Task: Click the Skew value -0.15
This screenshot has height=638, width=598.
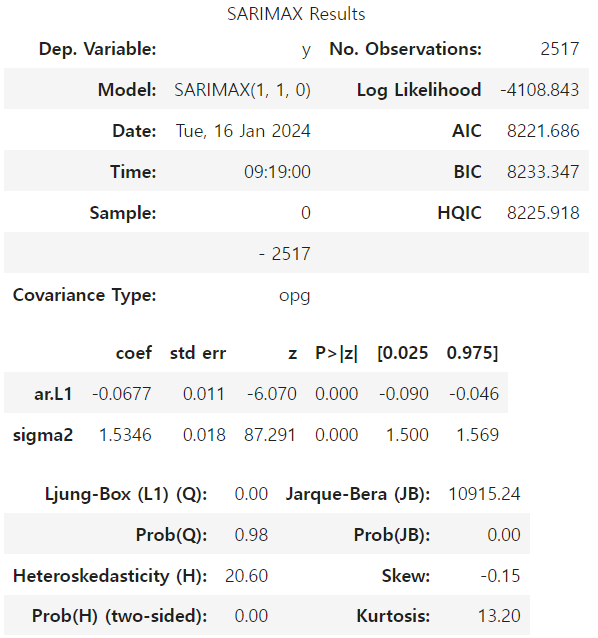Action: tap(500, 576)
